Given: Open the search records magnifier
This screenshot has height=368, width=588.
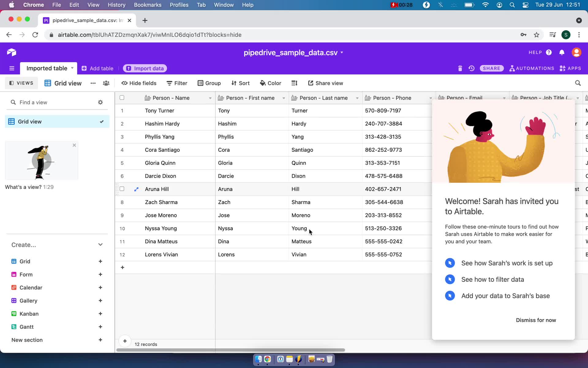Looking at the screenshot, I should click(x=578, y=83).
